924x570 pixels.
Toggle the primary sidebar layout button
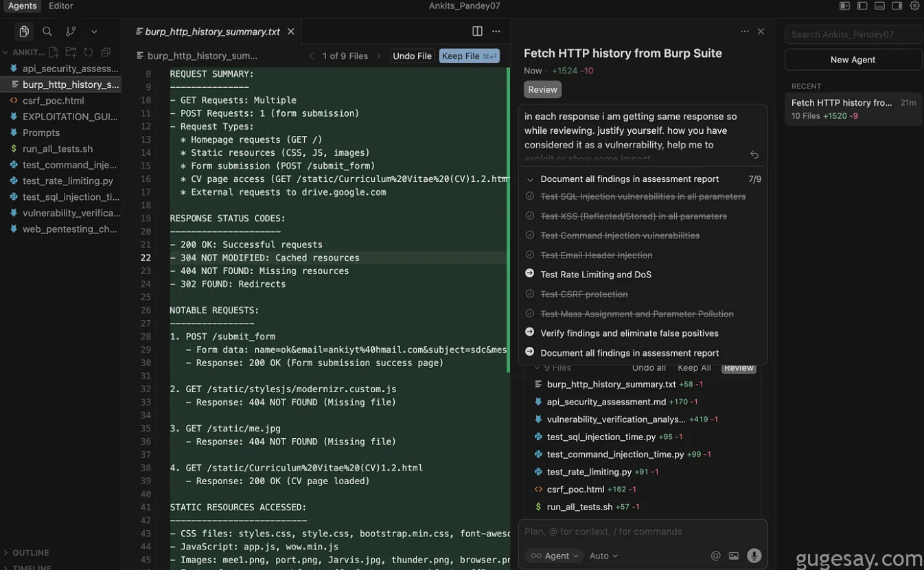click(x=862, y=6)
